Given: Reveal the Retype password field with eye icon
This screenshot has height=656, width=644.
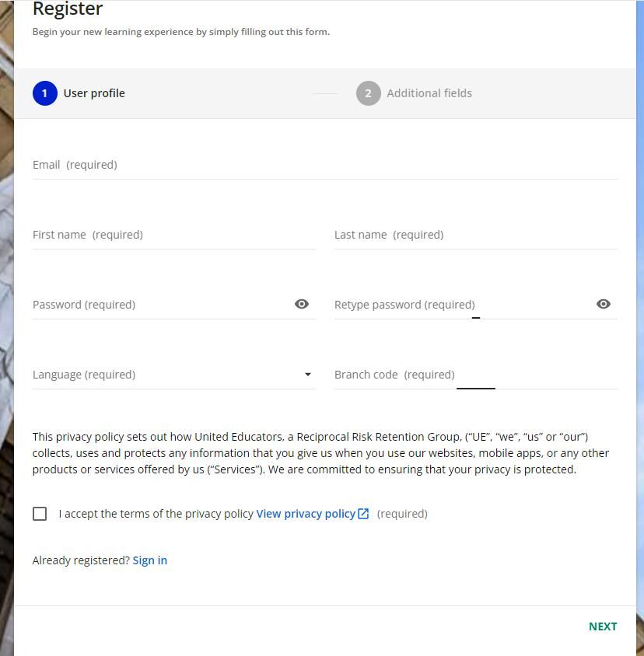Looking at the screenshot, I should [x=603, y=304].
